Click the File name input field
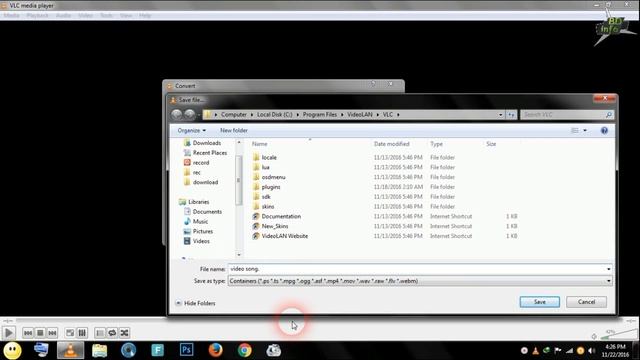The height and width of the screenshot is (360, 640). click(x=417, y=269)
